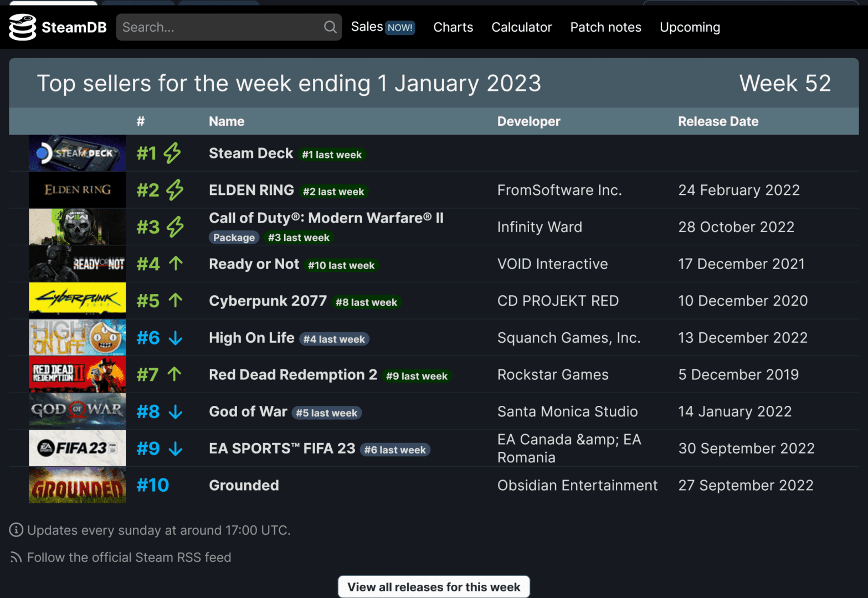868x598 pixels.
Task: Open the EA SPORTS FIFA 23 link
Action: click(x=282, y=448)
